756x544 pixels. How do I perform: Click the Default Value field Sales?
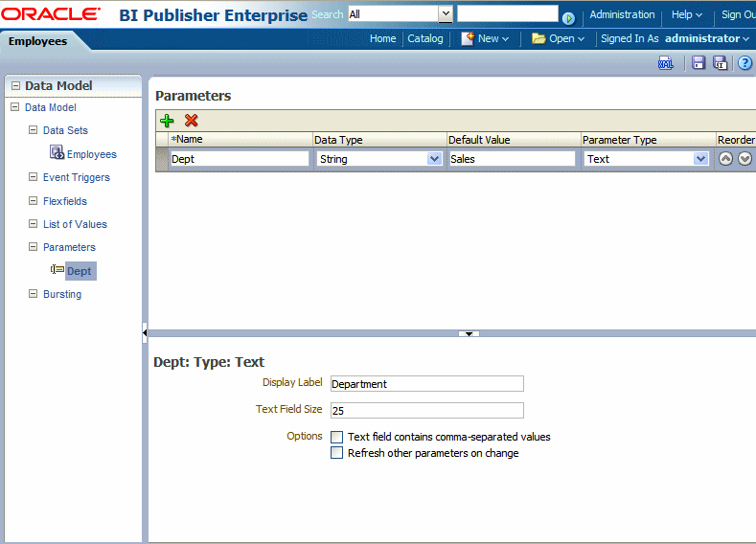click(512, 159)
